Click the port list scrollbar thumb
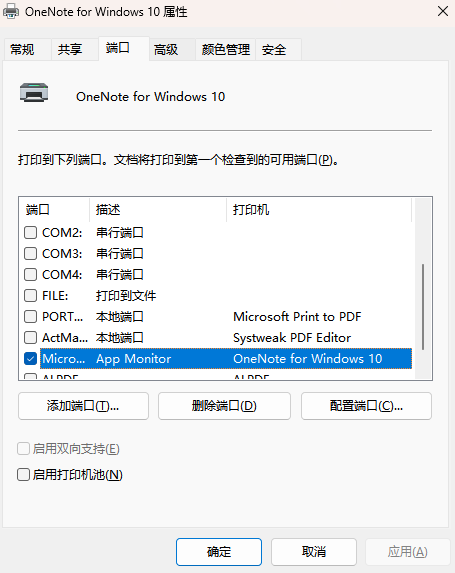The image size is (455, 573). click(x=423, y=307)
